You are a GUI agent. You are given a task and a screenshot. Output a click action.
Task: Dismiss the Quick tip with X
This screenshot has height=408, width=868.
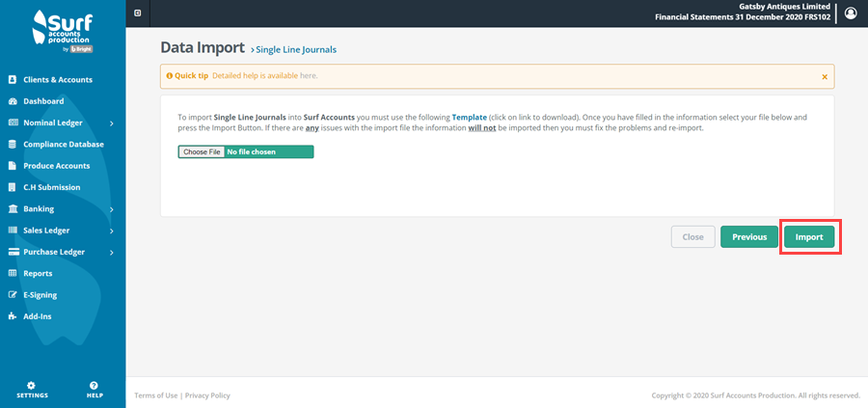pos(825,77)
